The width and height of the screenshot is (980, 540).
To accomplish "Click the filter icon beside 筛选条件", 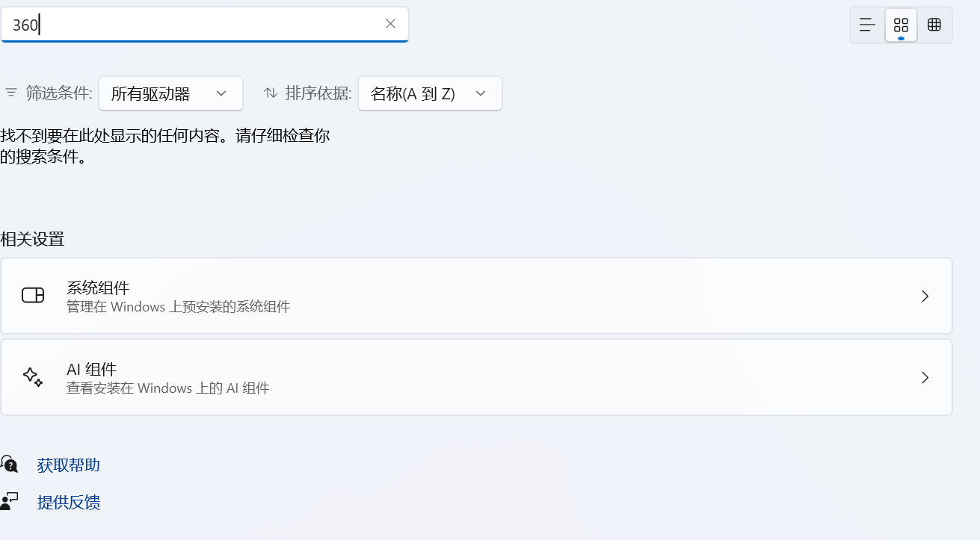I will 11,93.
